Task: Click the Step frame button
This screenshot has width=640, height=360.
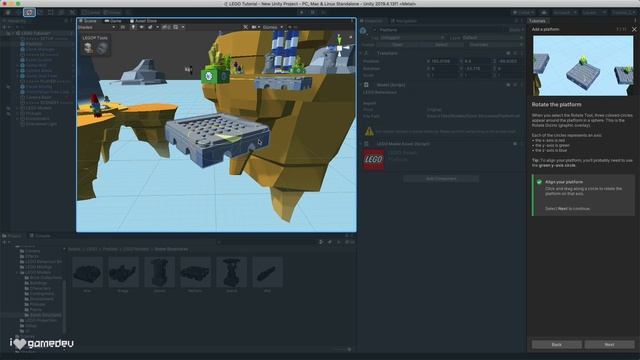Action: (x=323, y=12)
